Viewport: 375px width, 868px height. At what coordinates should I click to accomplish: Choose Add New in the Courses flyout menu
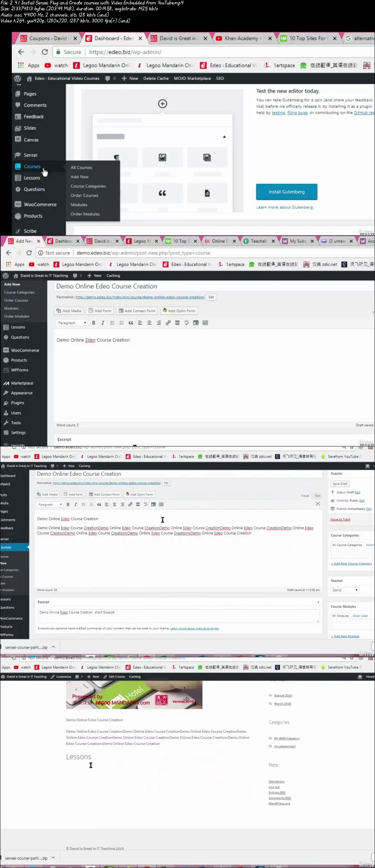79,177
